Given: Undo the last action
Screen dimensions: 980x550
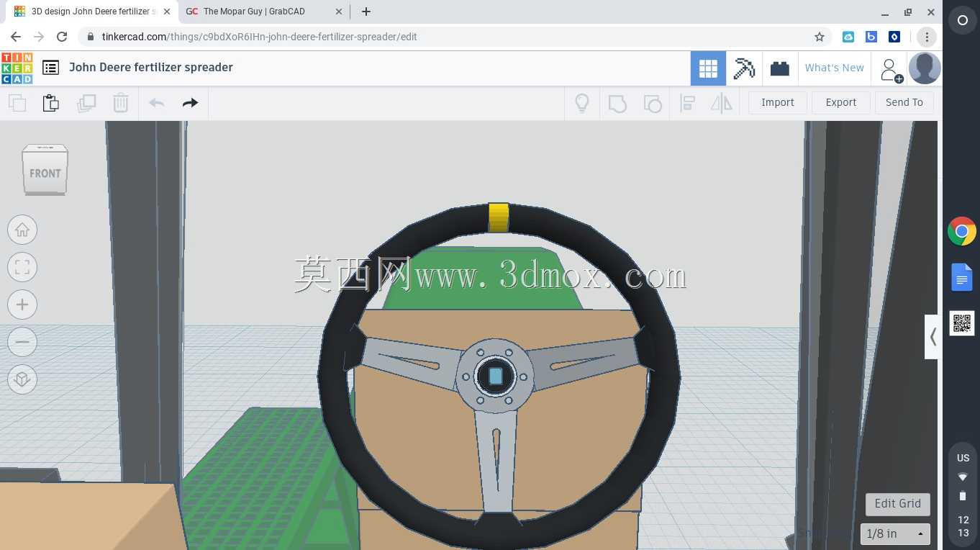Looking at the screenshot, I should (156, 103).
